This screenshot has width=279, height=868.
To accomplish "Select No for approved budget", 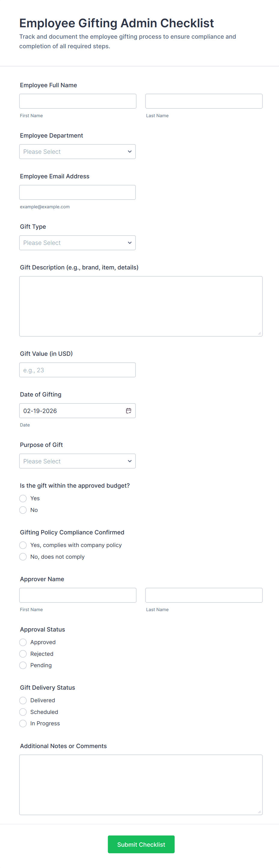I will 23,510.
